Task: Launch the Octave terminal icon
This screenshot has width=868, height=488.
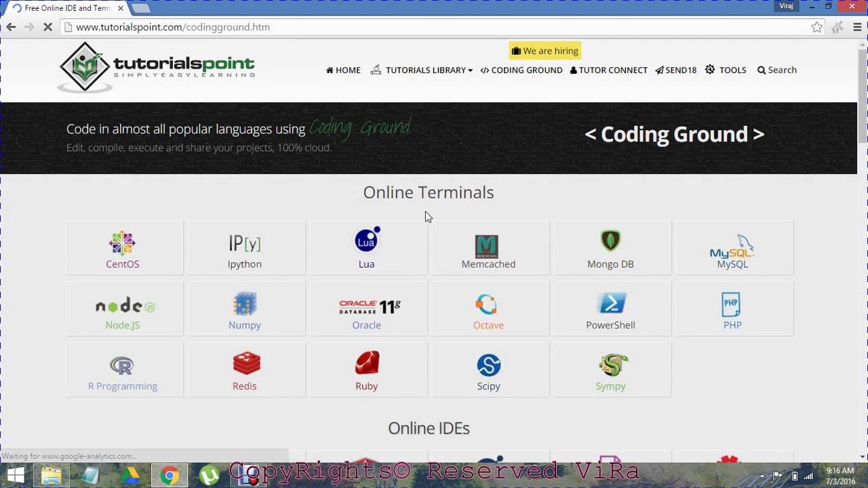Action: (486, 304)
